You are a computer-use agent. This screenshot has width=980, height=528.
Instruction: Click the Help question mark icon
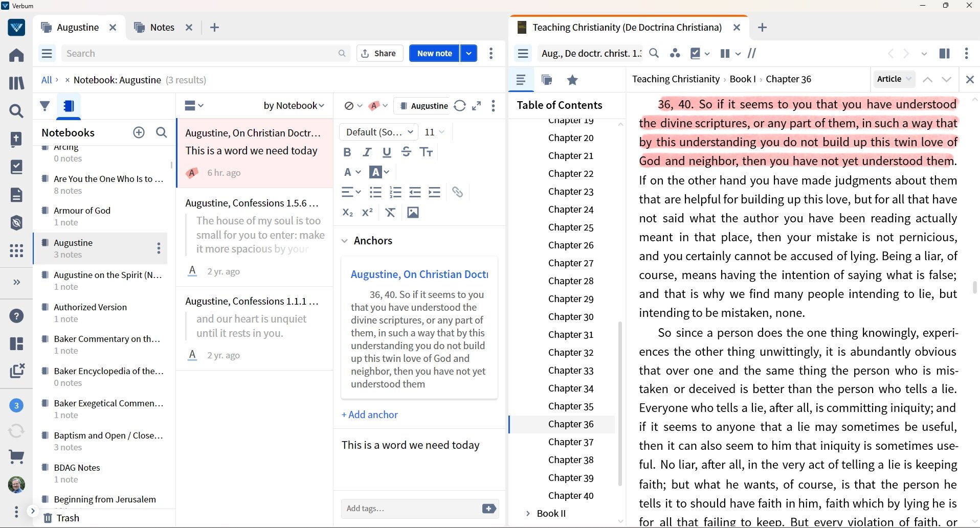(x=16, y=316)
